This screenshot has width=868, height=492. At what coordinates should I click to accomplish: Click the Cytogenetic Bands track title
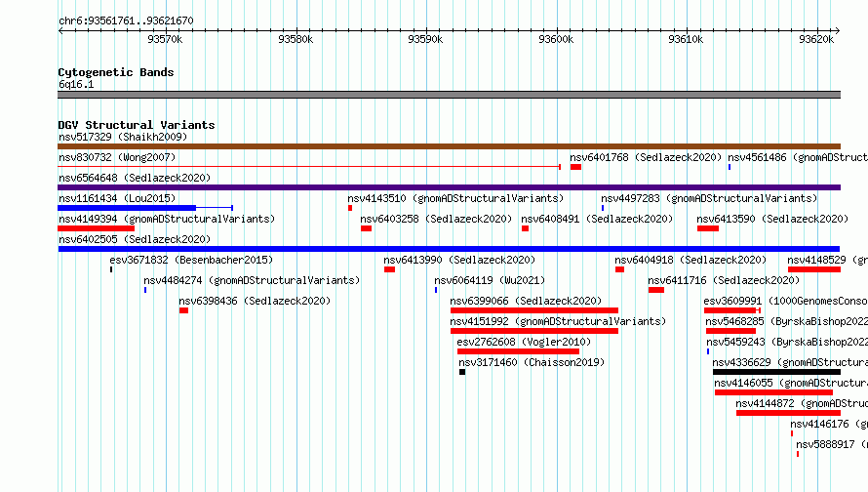(x=116, y=72)
